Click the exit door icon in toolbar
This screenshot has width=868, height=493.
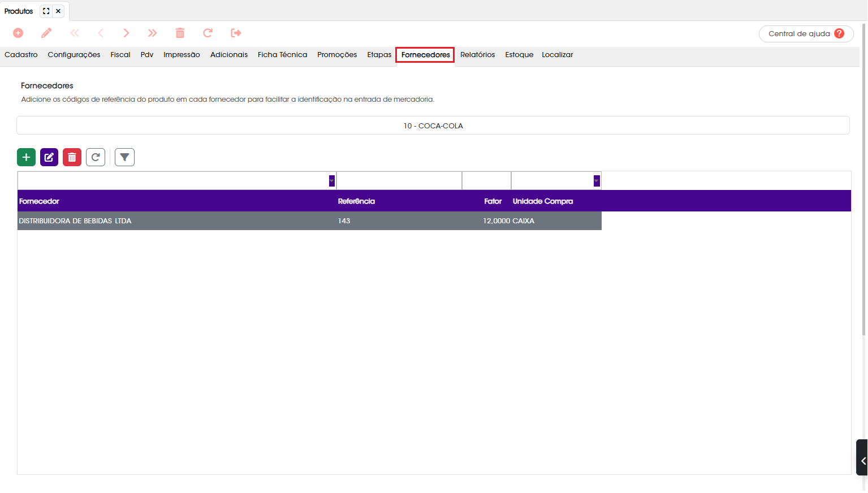point(236,33)
